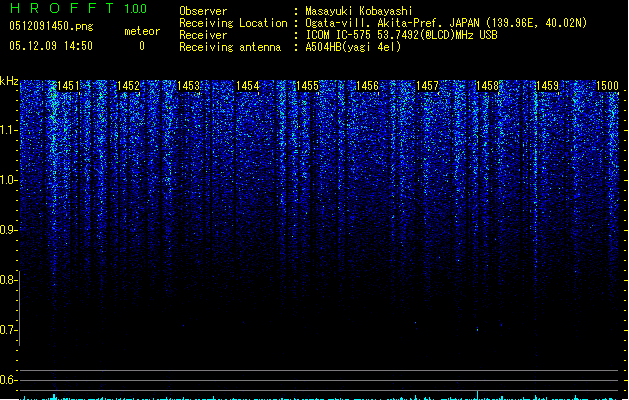Screen dimensions: 629x400
Task: Click the 1453 time marker
Action: tap(188, 86)
